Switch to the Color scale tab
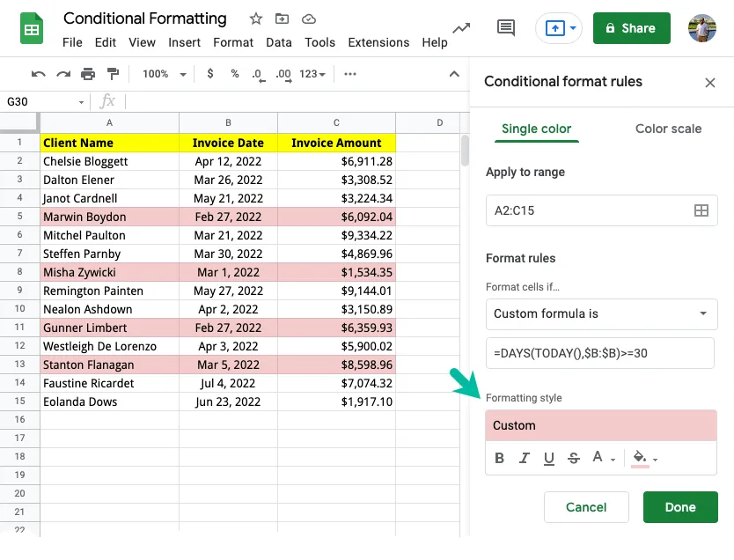The width and height of the screenshot is (734, 560). pos(668,129)
